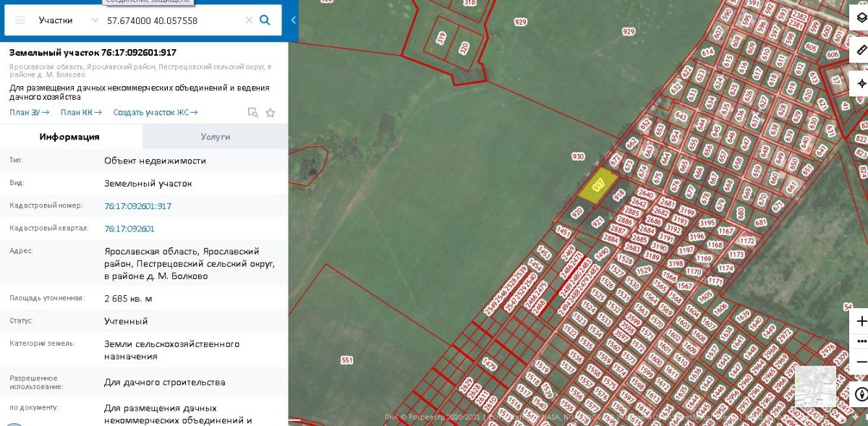Switch to the Информация tab
This screenshot has height=426, width=868.
coord(70,137)
